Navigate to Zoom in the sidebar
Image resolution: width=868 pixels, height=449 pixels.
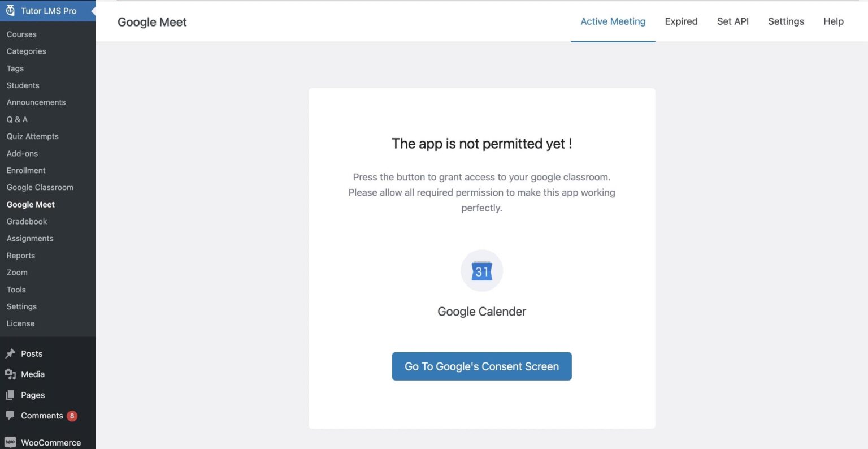coord(16,272)
